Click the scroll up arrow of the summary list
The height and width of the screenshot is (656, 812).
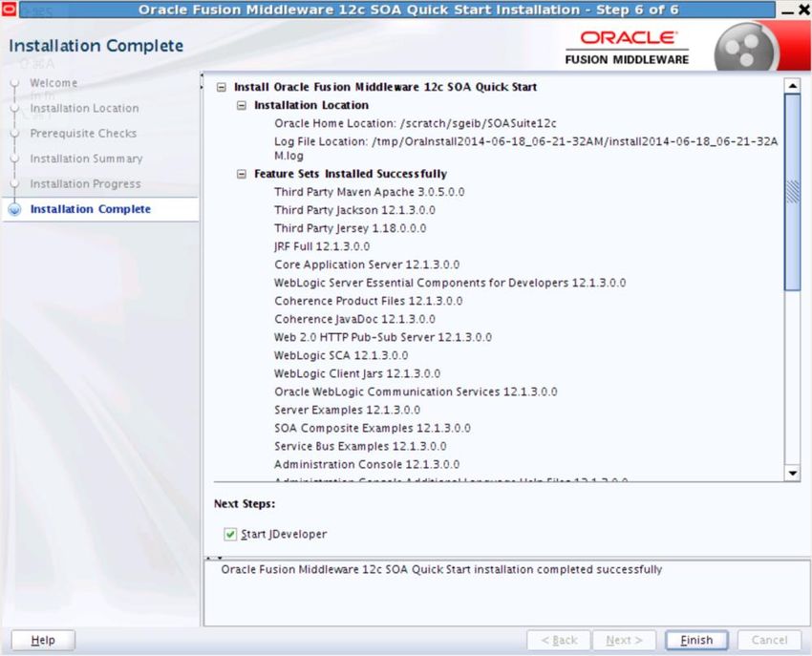[792, 86]
